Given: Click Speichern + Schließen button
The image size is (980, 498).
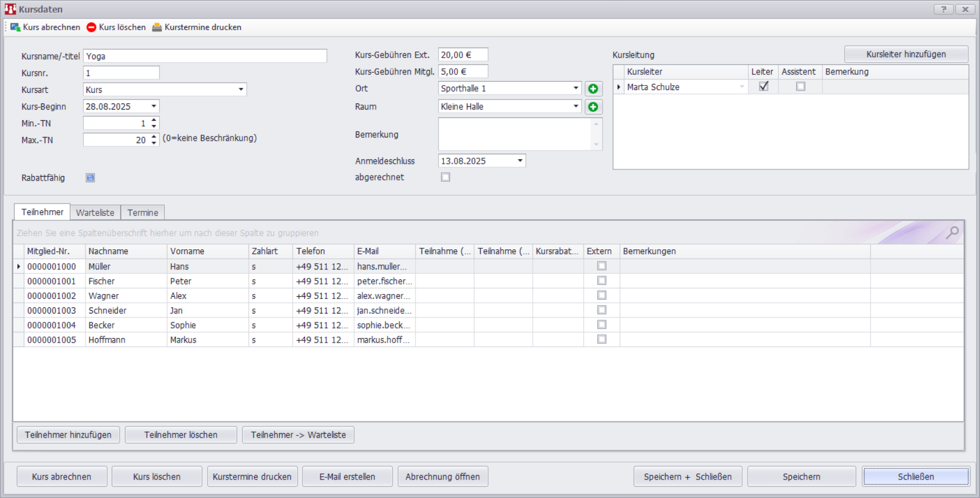Looking at the screenshot, I should click(688, 477).
